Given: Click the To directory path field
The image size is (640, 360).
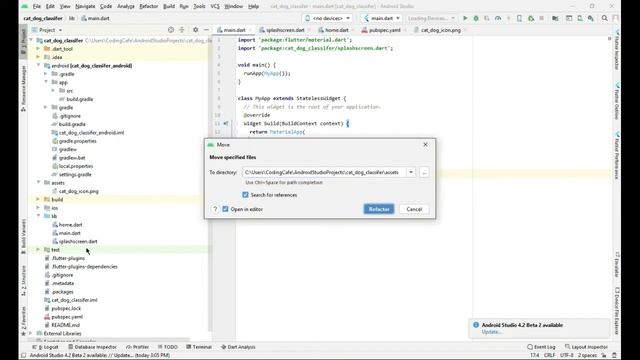Looking at the screenshot, I should 324,172.
